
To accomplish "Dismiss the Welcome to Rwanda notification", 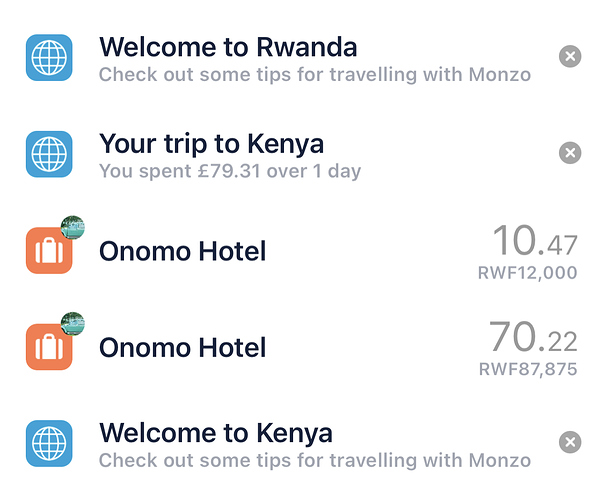I will (x=570, y=56).
